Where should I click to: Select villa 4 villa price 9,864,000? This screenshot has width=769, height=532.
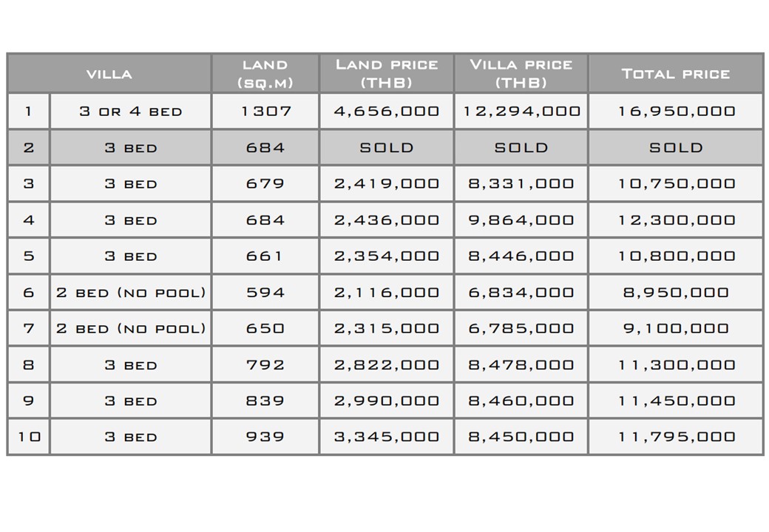[521, 220]
